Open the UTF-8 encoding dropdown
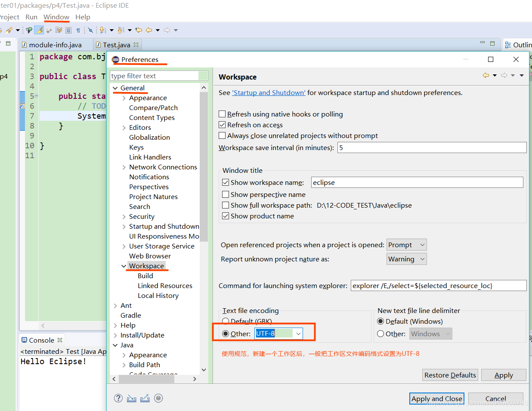 [298, 334]
